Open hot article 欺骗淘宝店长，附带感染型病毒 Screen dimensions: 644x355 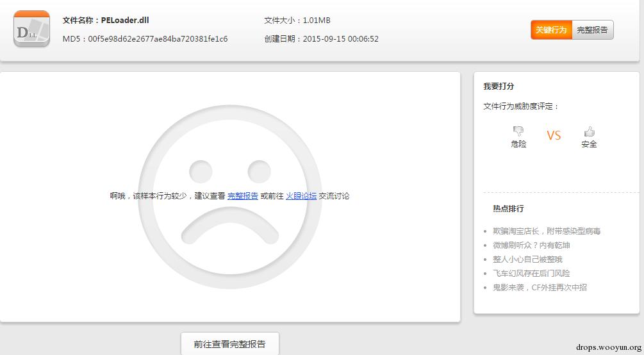(x=547, y=231)
